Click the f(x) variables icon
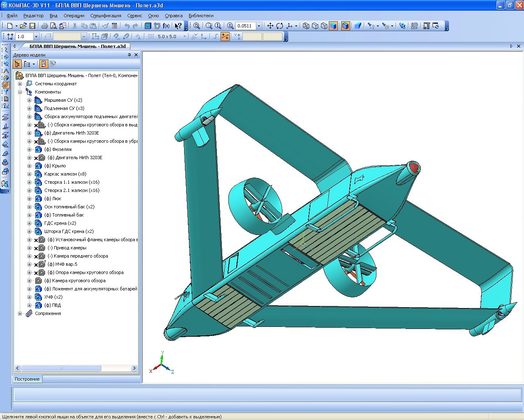The width and height of the screenshot is (524, 420). [x=166, y=26]
